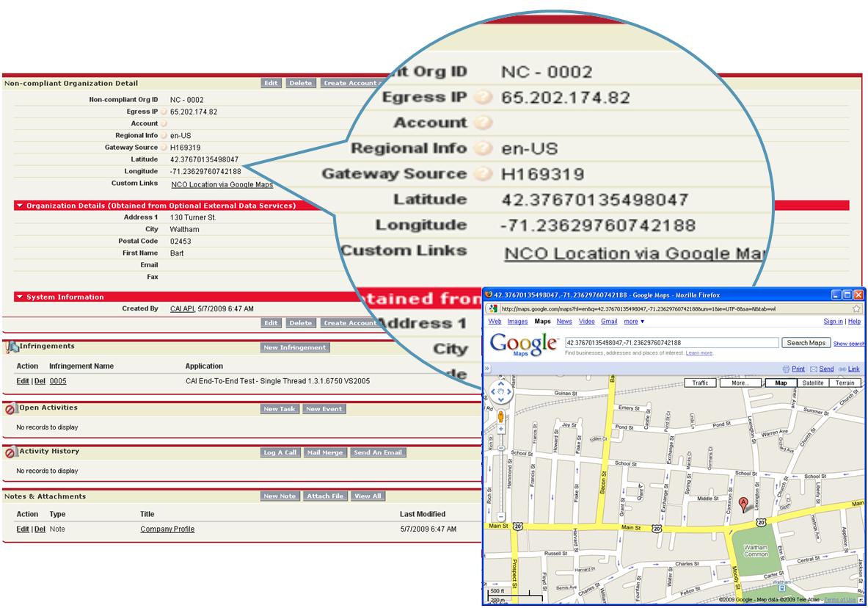The image size is (868, 608).
Task: Click the Firefox icon in the title bar
Action: (489, 294)
